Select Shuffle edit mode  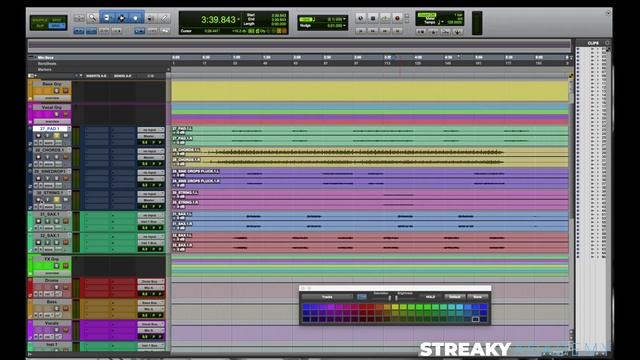pos(40,20)
